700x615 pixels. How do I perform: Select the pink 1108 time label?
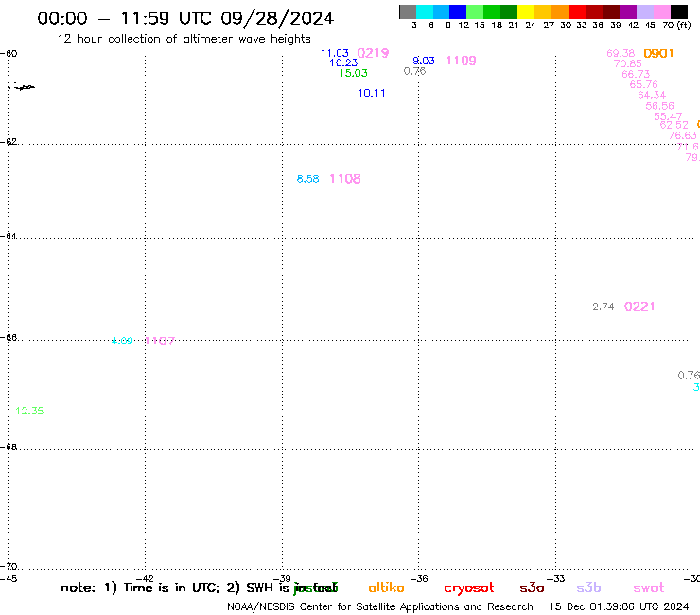[x=345, y=179]
